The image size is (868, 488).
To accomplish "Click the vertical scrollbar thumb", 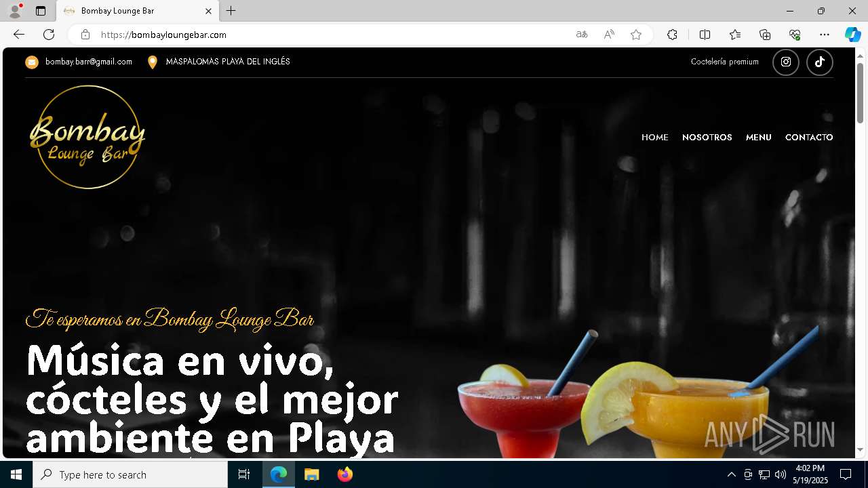I will pyautogui.click(x=861, y=92).
